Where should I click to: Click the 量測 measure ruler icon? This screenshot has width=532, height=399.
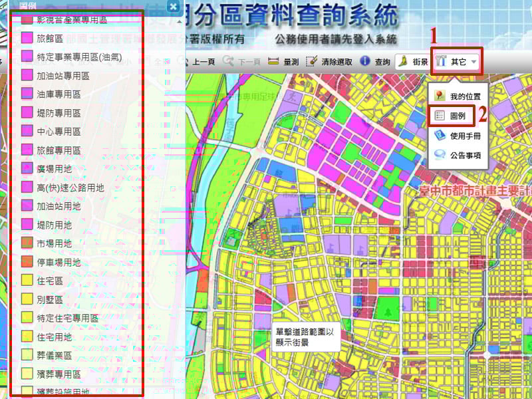pos(274,62)
